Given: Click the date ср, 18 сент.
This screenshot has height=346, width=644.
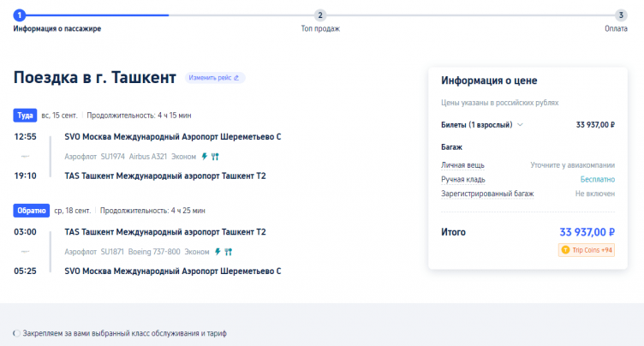Looking at the screenshot, I should click(x=73, y=211).
